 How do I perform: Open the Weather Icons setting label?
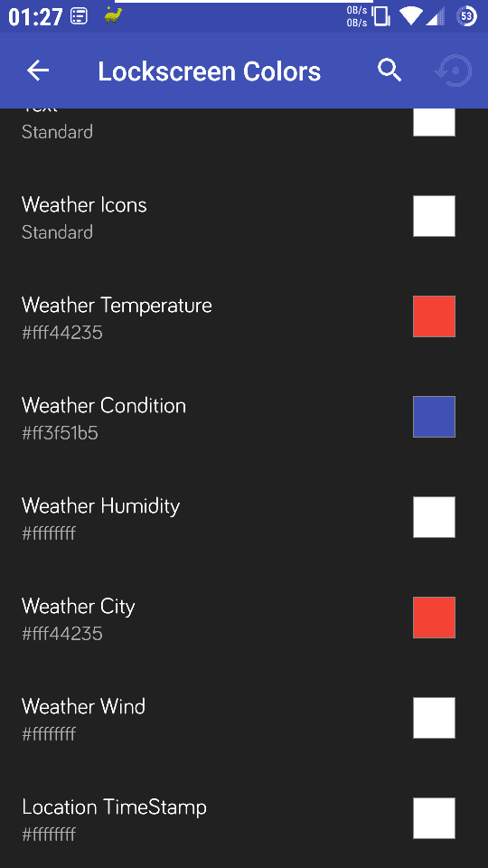(84, 205)
